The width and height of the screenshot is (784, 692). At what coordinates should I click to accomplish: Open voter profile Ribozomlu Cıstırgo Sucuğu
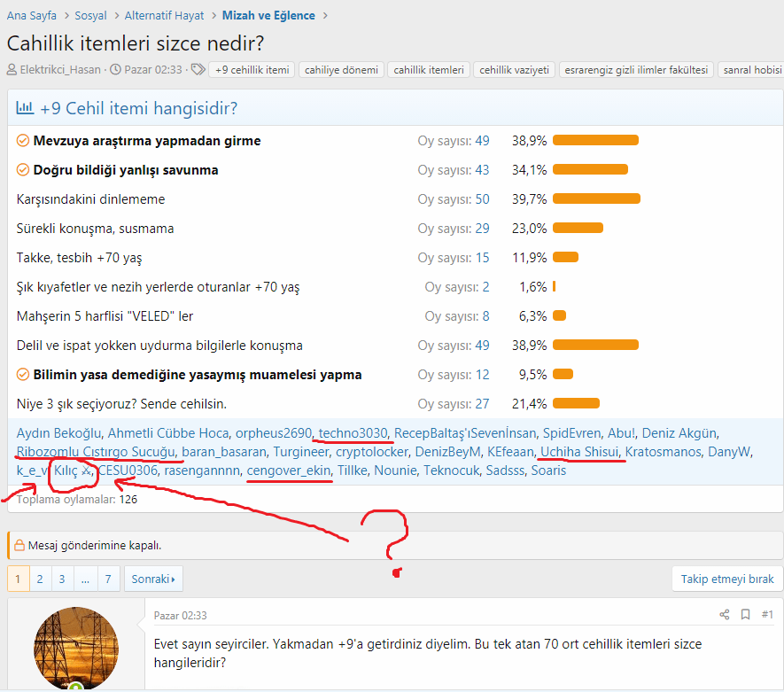(96, 452)
